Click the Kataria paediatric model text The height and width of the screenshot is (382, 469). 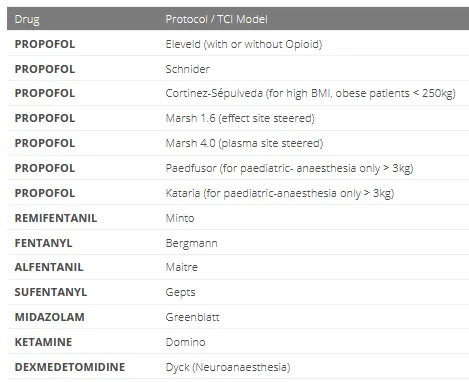coord(280,193)
